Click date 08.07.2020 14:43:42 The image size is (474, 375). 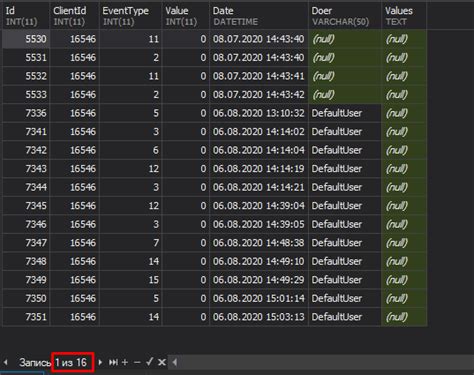pos(259,95)
